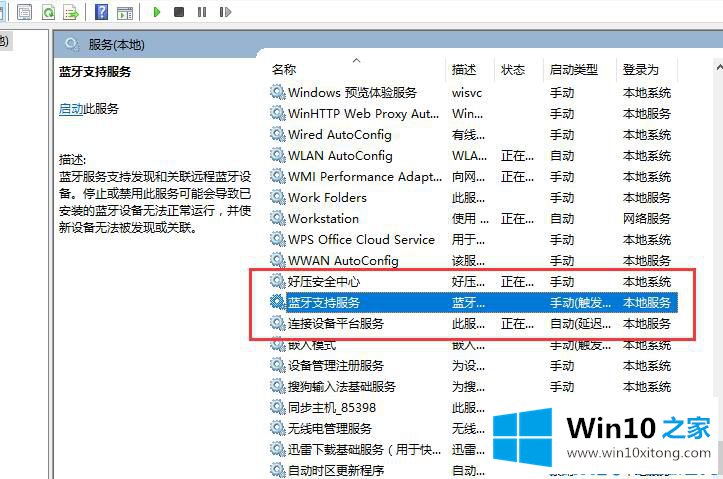Click the Restart Service toolbar icon
723x479 pixels.
click(226, 12)
